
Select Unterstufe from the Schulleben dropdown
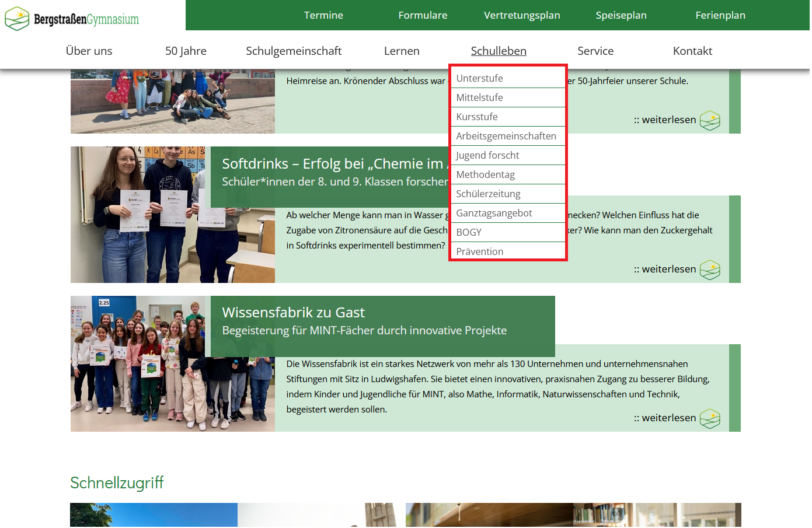(479, 78)
